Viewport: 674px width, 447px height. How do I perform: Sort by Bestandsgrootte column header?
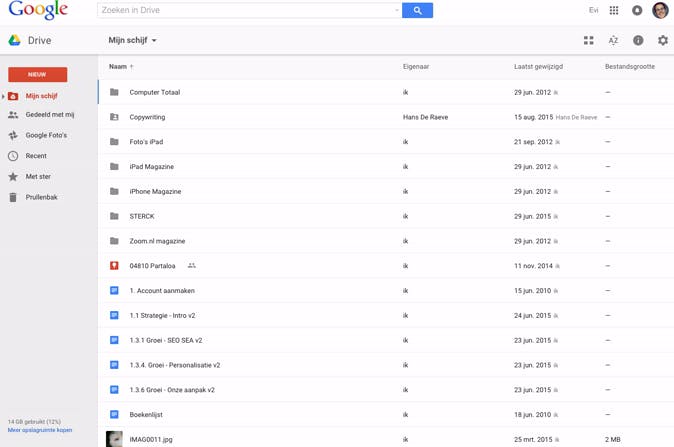[630, 67]
